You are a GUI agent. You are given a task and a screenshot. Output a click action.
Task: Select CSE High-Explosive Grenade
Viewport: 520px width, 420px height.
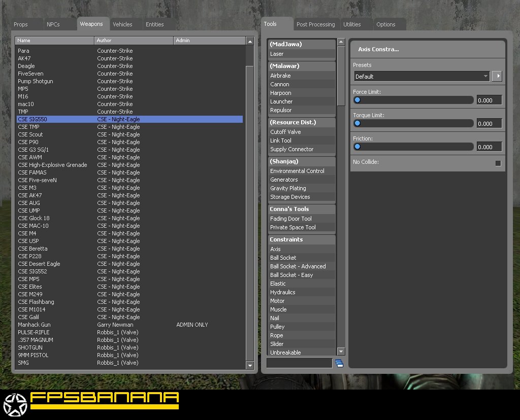129,165
